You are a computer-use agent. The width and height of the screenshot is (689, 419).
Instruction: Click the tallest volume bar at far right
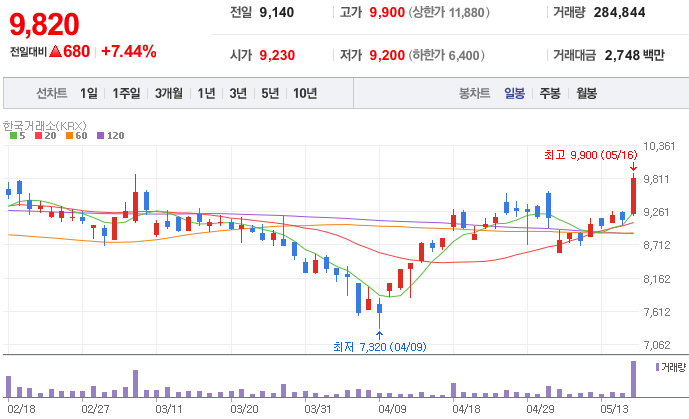pyautogui.click(x=633, y=379)
